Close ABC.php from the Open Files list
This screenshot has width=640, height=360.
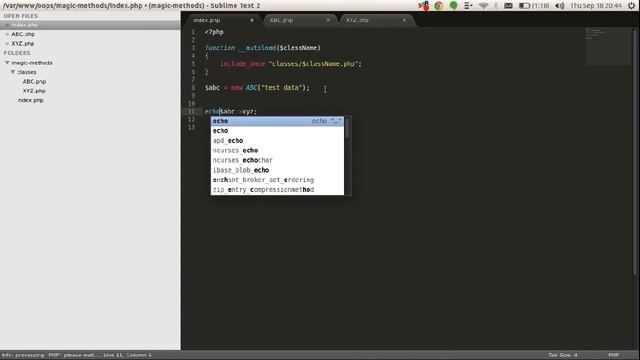coord(7,34)
